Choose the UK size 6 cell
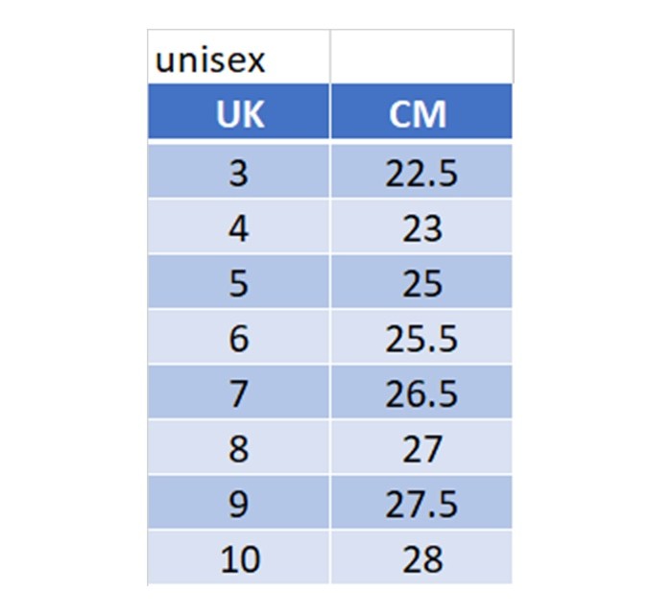This screenshot has width=672, height=616. 238,338
